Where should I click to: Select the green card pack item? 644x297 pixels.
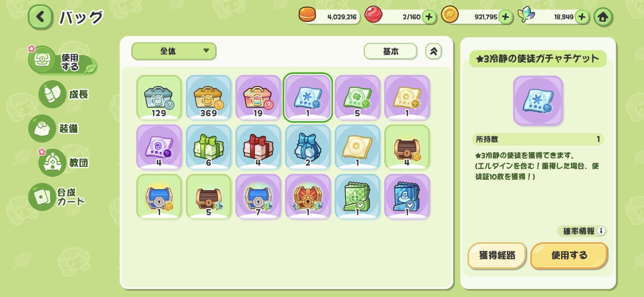pyautogui.click(x=357, y=197)
